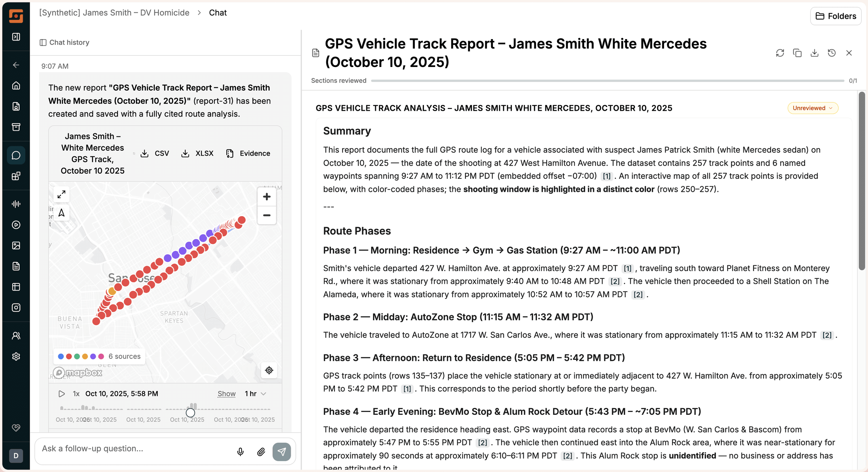Open the Folders button
This screenshot has height=472, width=868.
[836, 16]
